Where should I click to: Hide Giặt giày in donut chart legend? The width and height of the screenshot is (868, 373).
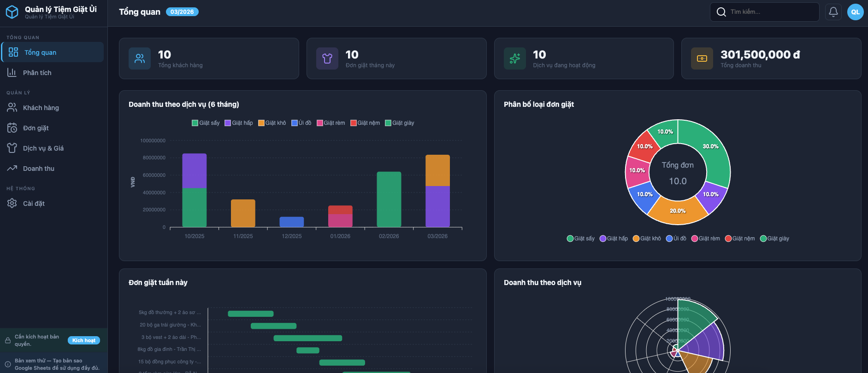(x=774, y=239)
